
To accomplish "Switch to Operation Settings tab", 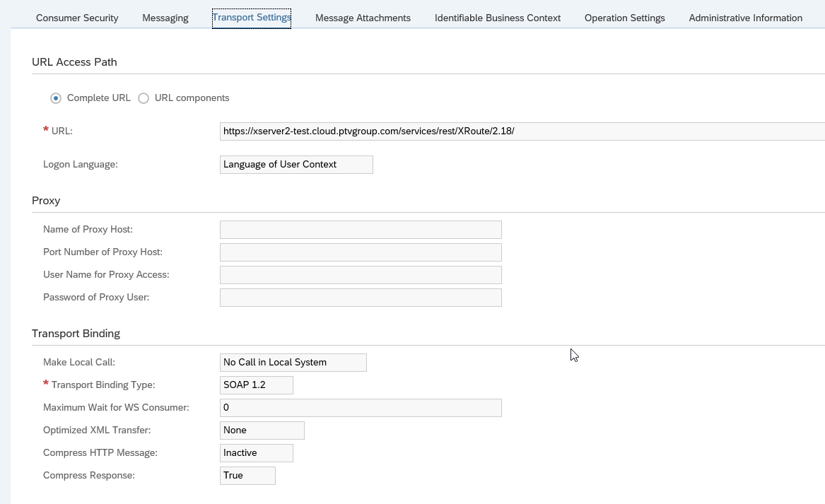I will 624,18.
